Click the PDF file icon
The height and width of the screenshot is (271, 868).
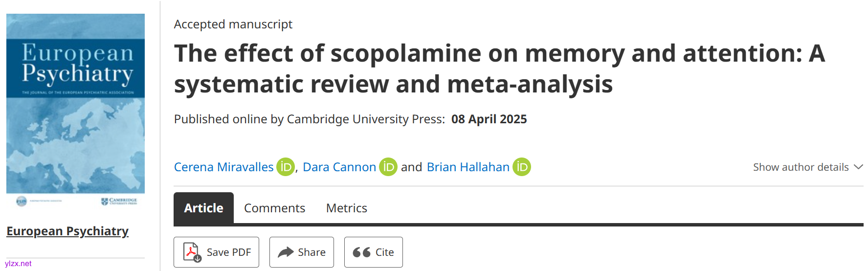point(192,252)
